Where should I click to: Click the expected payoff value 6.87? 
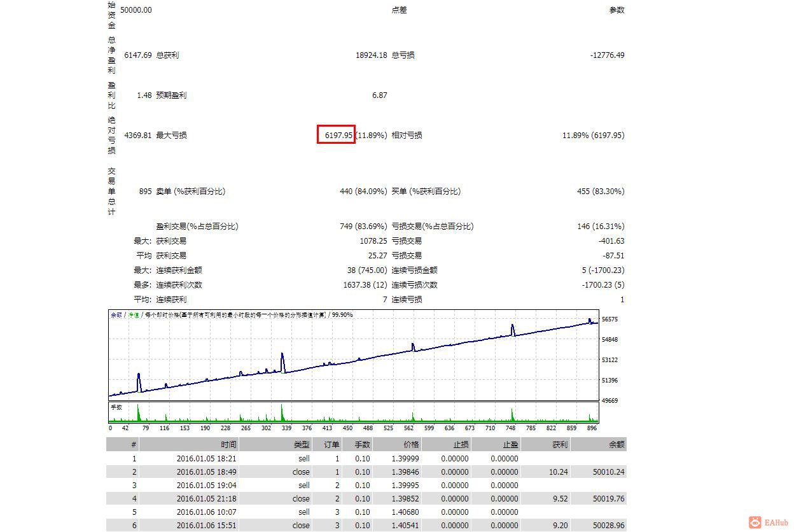[x=380, y=95]
